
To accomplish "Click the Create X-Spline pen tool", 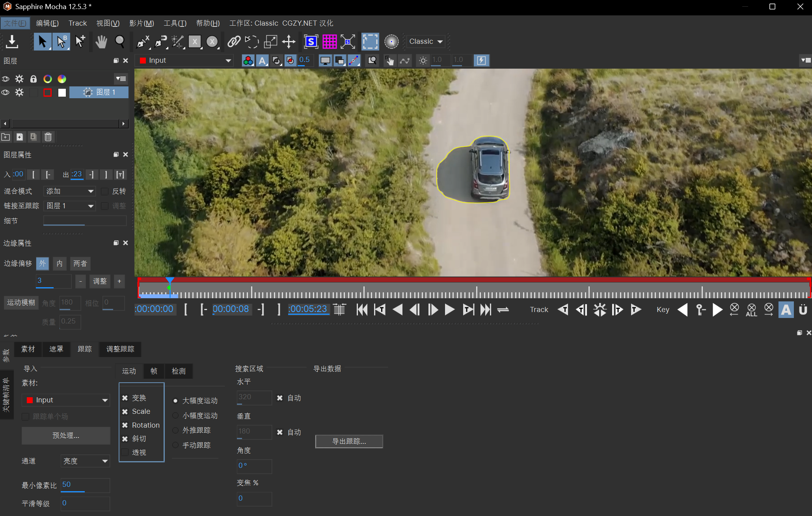I will coord(142,41).
